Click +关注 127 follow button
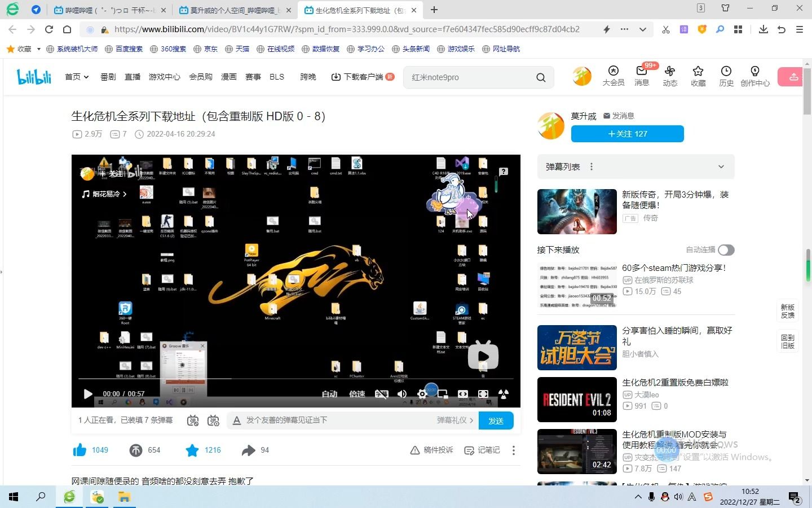 coord(627,134)
